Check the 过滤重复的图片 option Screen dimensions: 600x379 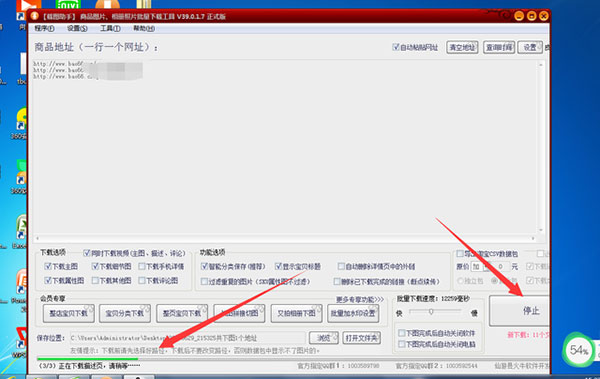[x=204, y=282]
